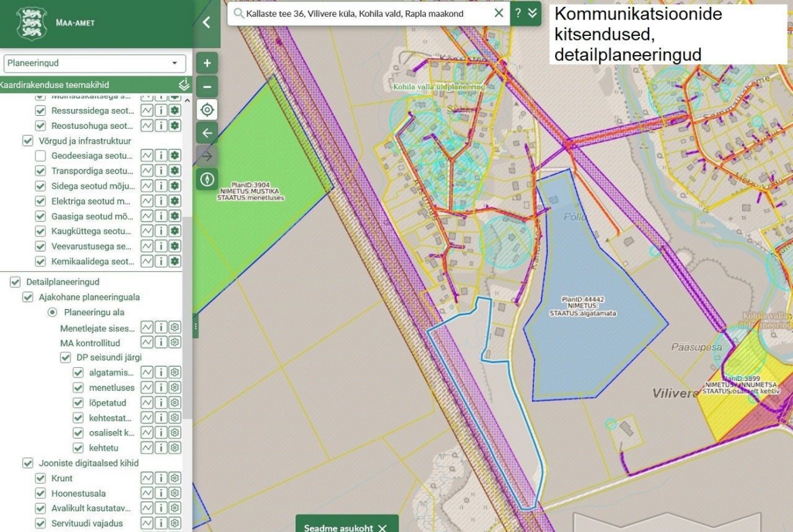Toggle Võrgud ja infrastruktuur group checkbox
Viewport: 793px width, 532px height.
(x=28, y=140)
